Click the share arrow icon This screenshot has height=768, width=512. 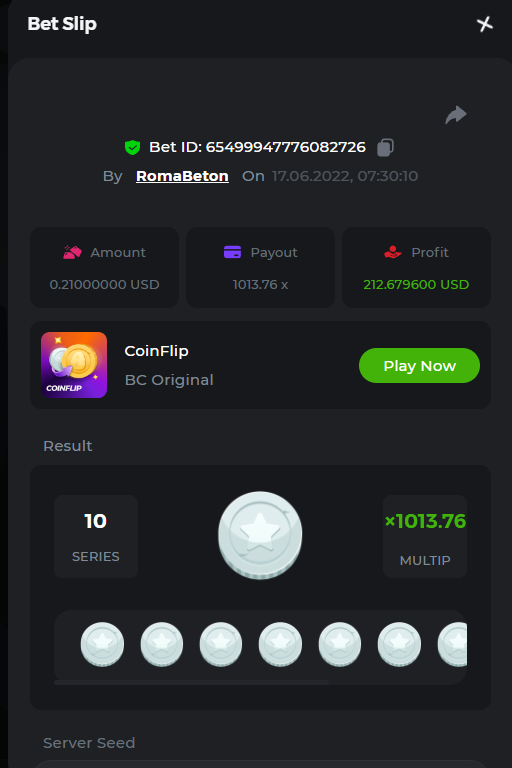pyautogui.click(x=456, y=115)
